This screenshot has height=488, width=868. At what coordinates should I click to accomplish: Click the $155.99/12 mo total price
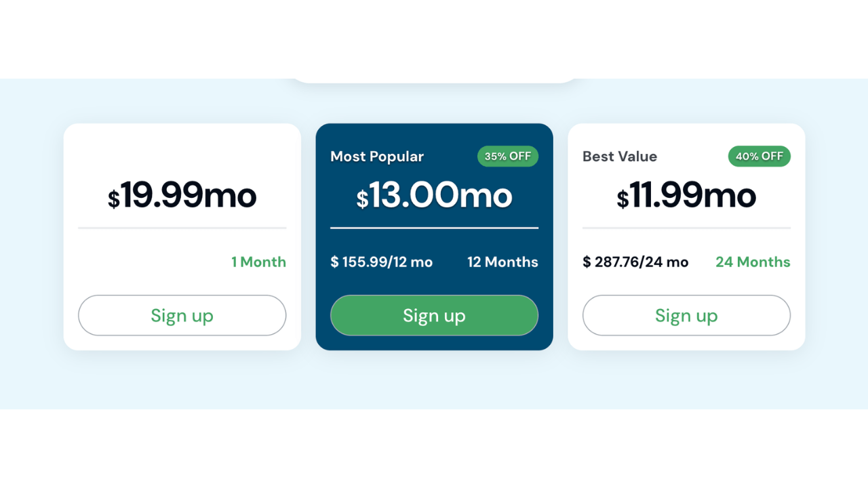point(382,262)
